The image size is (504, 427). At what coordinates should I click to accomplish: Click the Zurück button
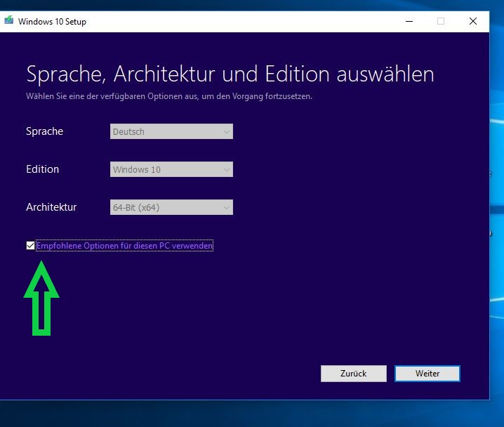click(354, 374)
